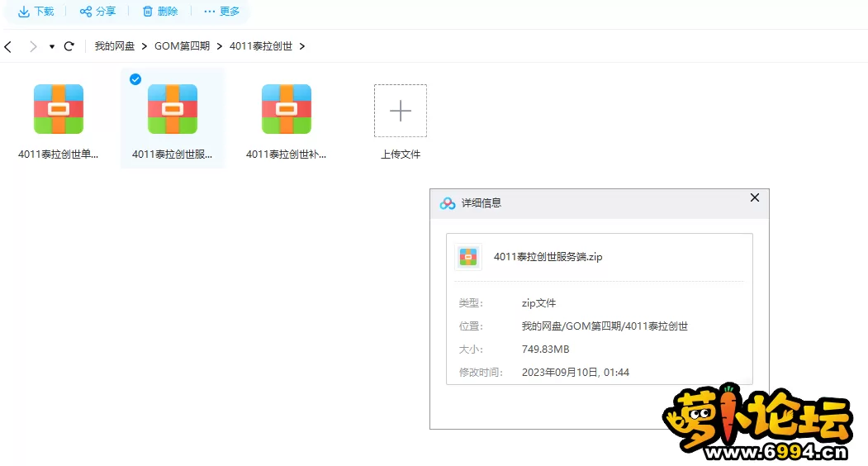Click the 749.83MB size value
Screen dimensions: 868x466
[x=545, y=349]
